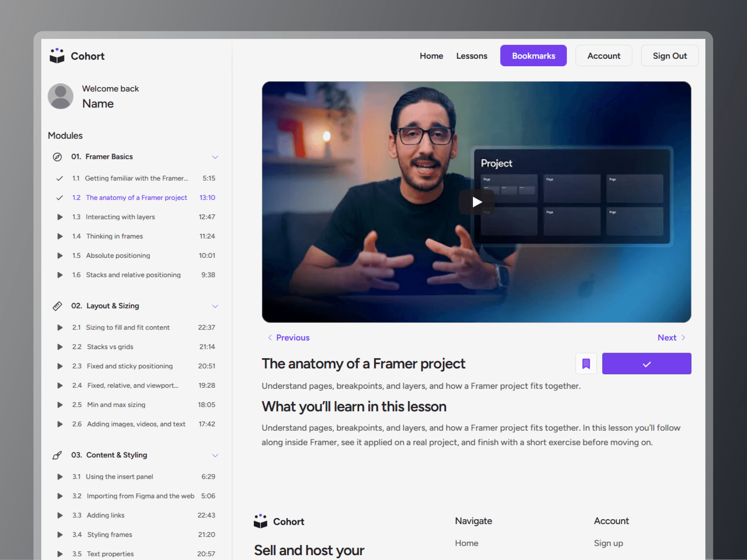Bookmark this lesson with the bookmark icon
747x560 pixels.
click(586, 364)
